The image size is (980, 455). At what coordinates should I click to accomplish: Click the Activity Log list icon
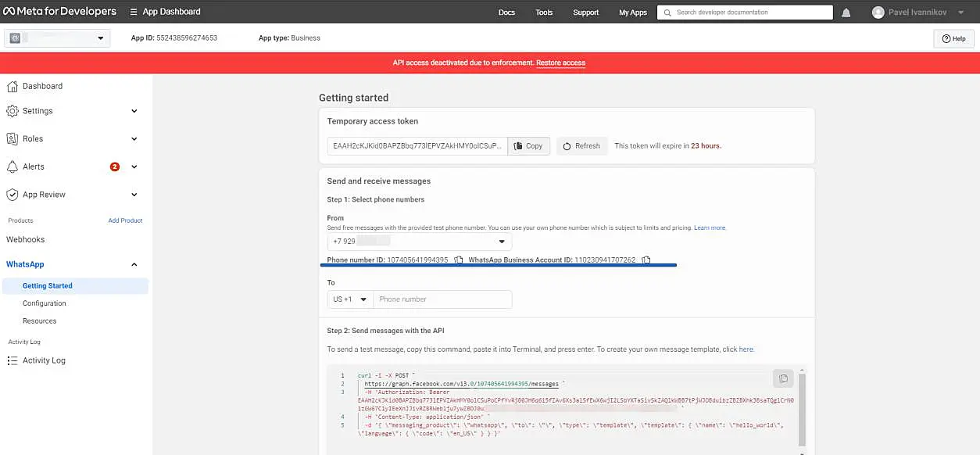point(13,360)
